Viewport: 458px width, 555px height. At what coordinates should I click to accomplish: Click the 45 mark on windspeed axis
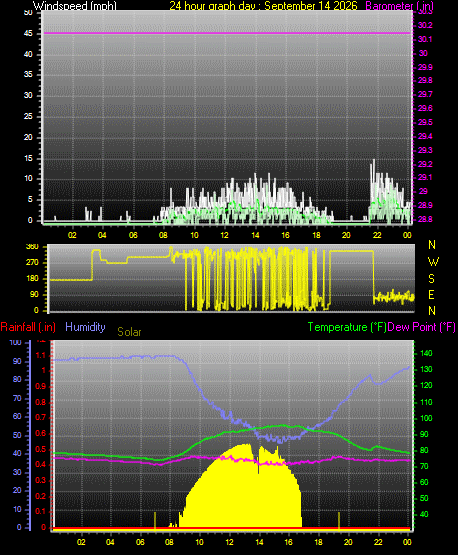[x=28, y=34]
